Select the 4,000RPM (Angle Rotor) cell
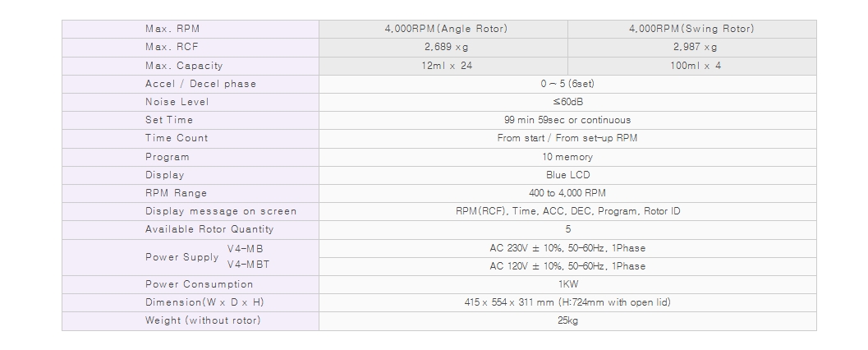This screenshot has width=868, height=350. [446, 29]
